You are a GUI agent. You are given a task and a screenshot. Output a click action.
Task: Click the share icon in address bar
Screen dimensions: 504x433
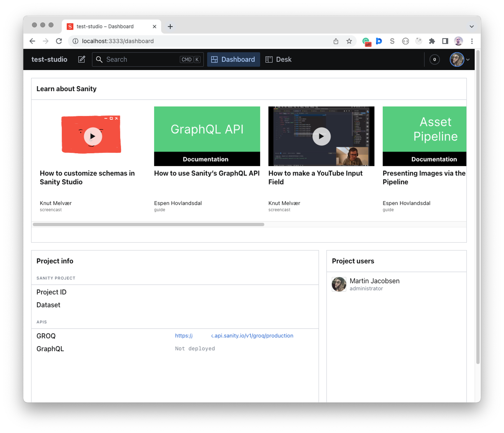[x=336, y=41]
